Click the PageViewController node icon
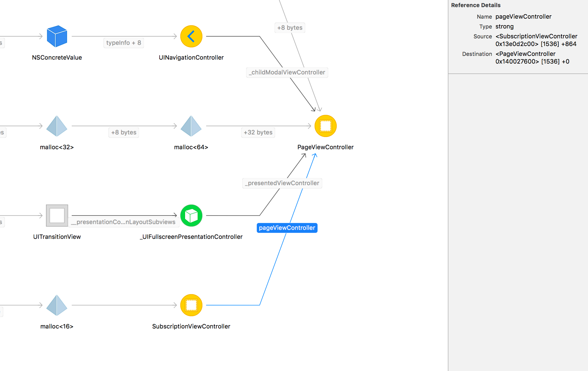This screenshot has width=588, height=371. coord(325,126)
